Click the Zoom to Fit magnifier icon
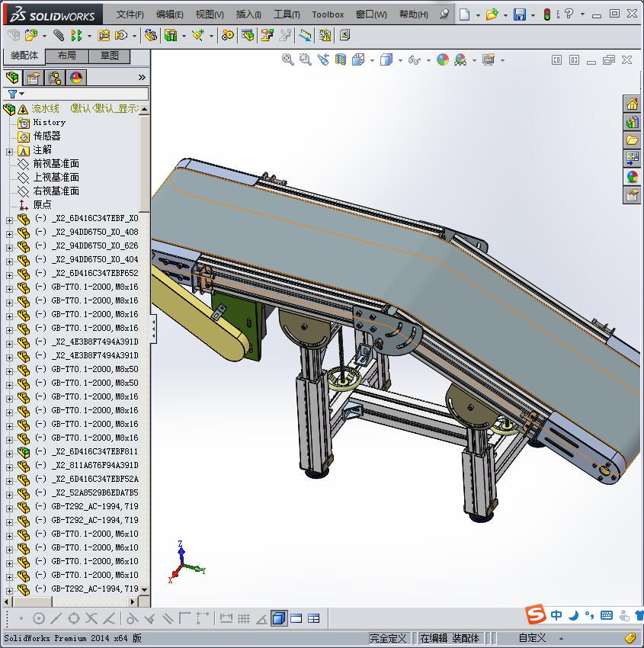 [x=287, y=59]
